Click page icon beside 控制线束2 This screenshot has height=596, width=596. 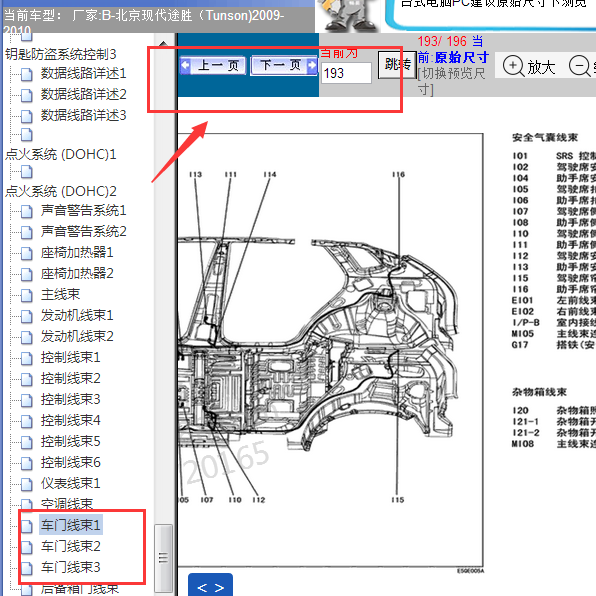click(x=27, y=379)
